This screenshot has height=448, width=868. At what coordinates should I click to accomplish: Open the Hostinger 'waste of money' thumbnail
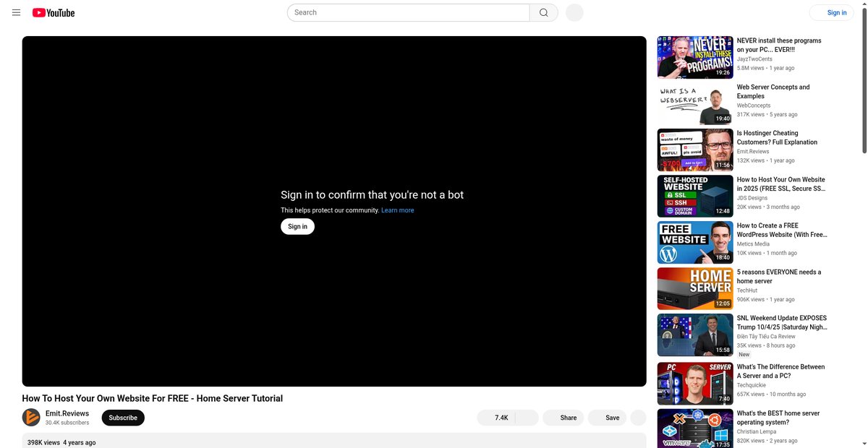point(695,150)
